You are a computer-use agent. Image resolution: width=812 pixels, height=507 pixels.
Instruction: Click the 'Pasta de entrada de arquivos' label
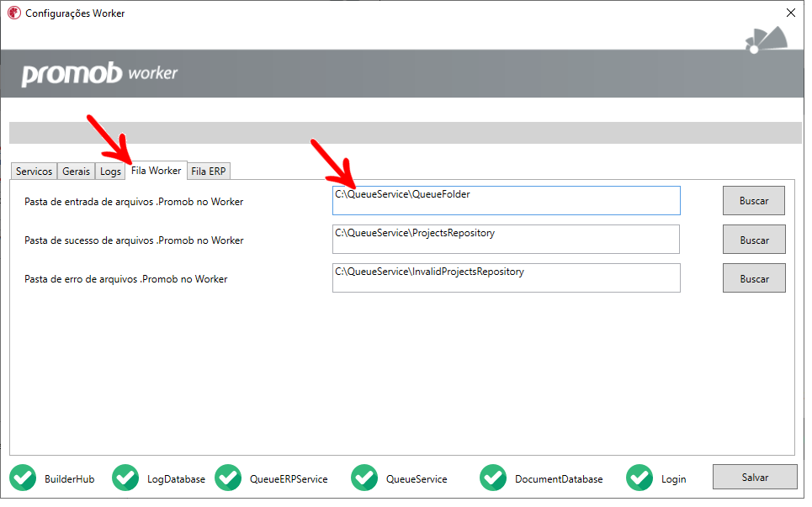[135, 203]
